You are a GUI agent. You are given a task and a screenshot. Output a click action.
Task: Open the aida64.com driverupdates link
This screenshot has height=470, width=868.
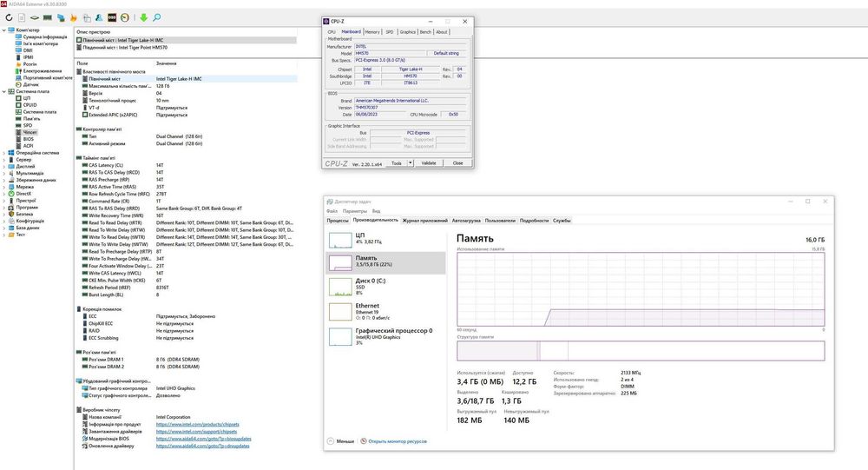coord(202,446)
